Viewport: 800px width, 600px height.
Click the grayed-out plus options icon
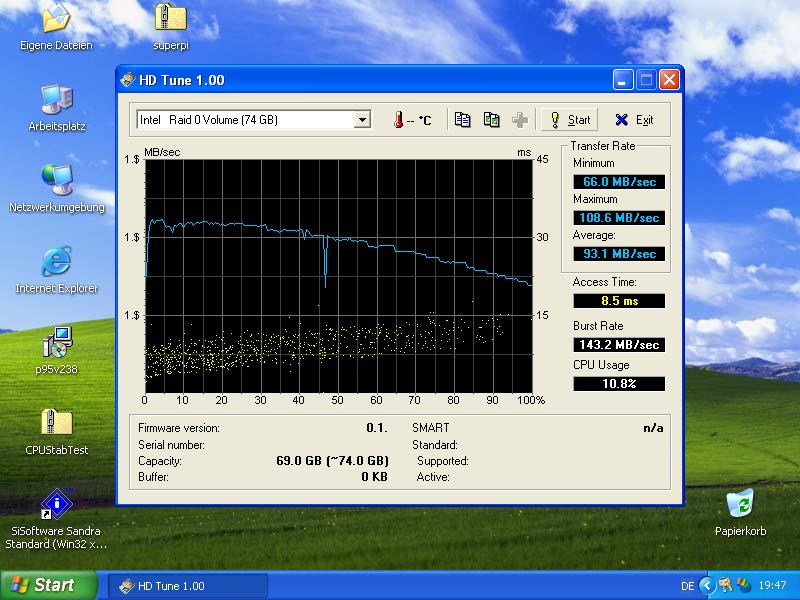coord(520,120)
